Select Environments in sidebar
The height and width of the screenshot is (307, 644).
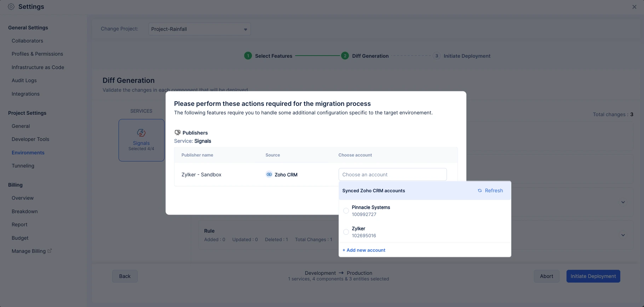coord(28,153)
